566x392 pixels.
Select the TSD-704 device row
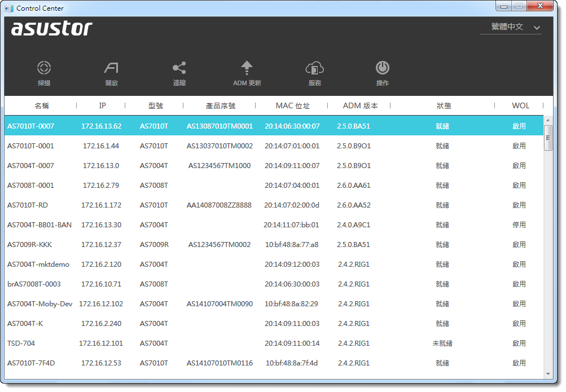274,343
